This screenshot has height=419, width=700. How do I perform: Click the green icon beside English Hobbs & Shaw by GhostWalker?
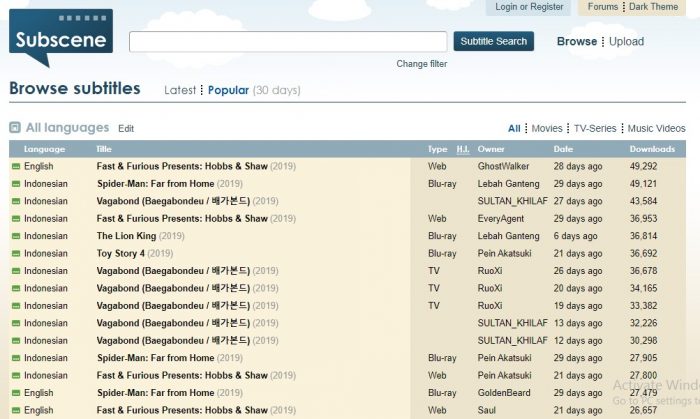click(16, 166)
